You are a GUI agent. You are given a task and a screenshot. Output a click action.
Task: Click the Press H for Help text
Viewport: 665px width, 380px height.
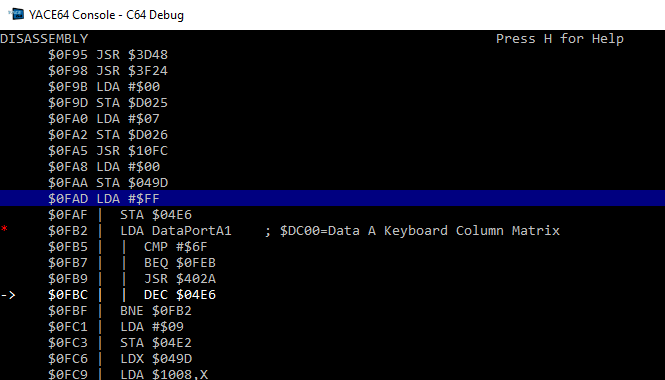tap(560, 39)
